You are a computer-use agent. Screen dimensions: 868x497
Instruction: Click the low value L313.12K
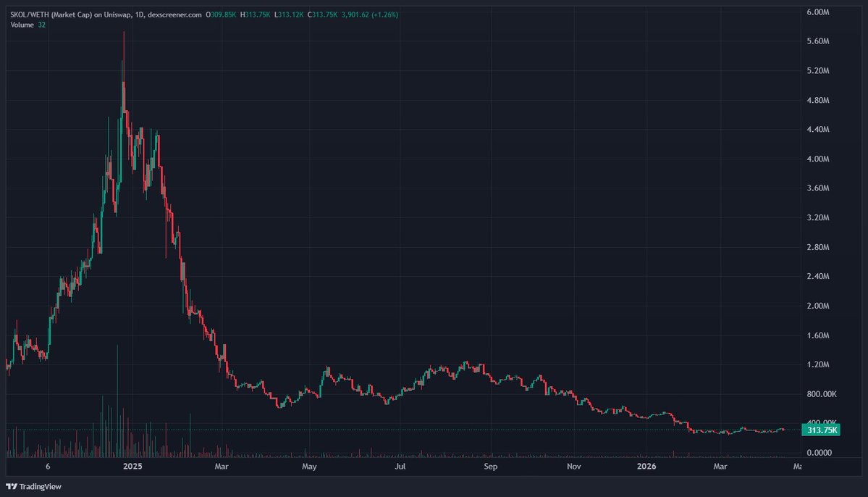289,15
